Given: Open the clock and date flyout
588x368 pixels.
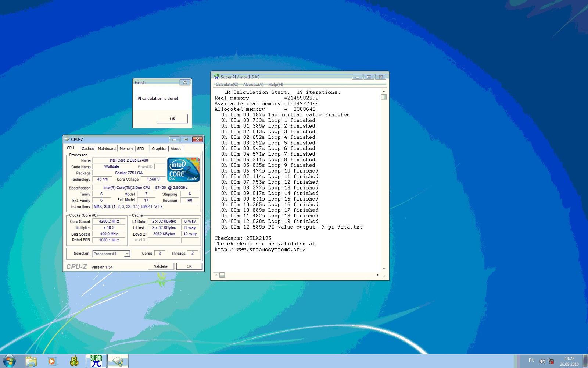Looking at the screenshot, I should point(569,361).
